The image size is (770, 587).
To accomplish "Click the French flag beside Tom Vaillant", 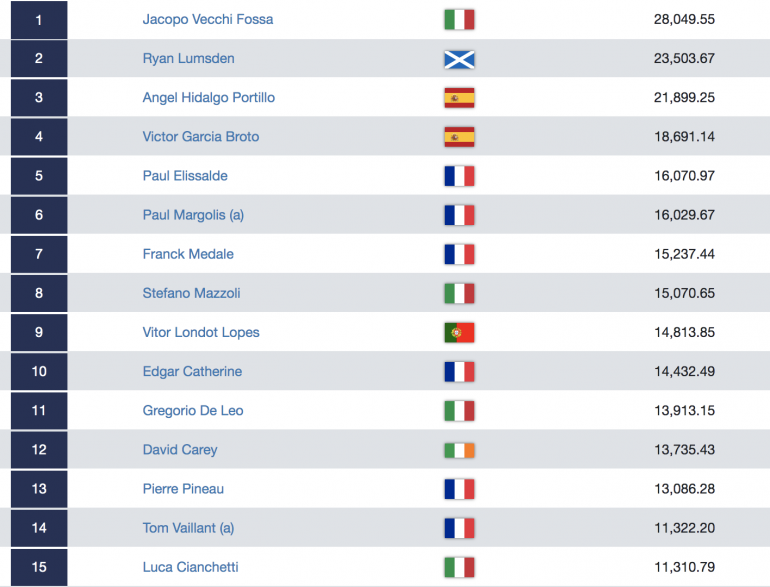I will tap(459, 528).
